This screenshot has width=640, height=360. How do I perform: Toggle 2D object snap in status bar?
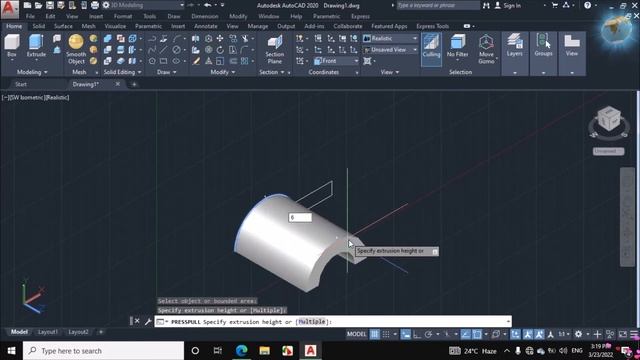point(477,334)
